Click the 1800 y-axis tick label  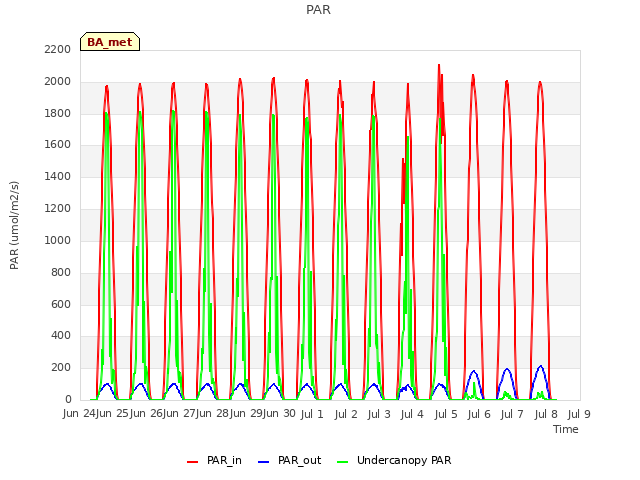click(x=58, y=113)
